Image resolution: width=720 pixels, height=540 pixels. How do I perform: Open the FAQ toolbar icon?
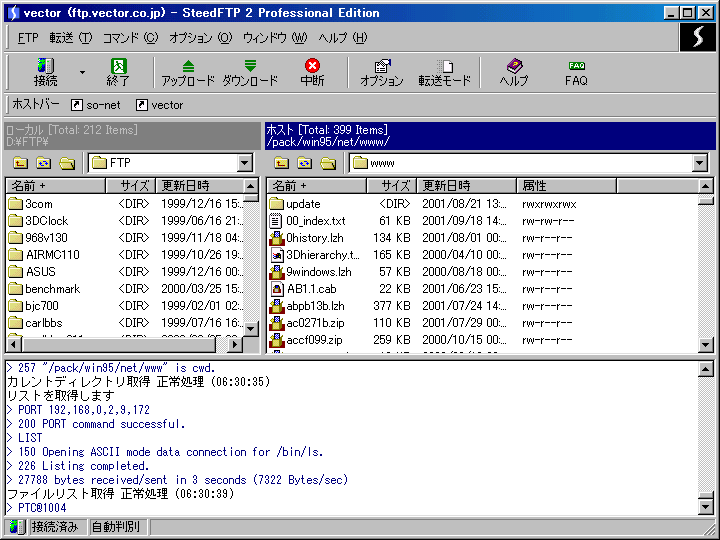point(576,73)
